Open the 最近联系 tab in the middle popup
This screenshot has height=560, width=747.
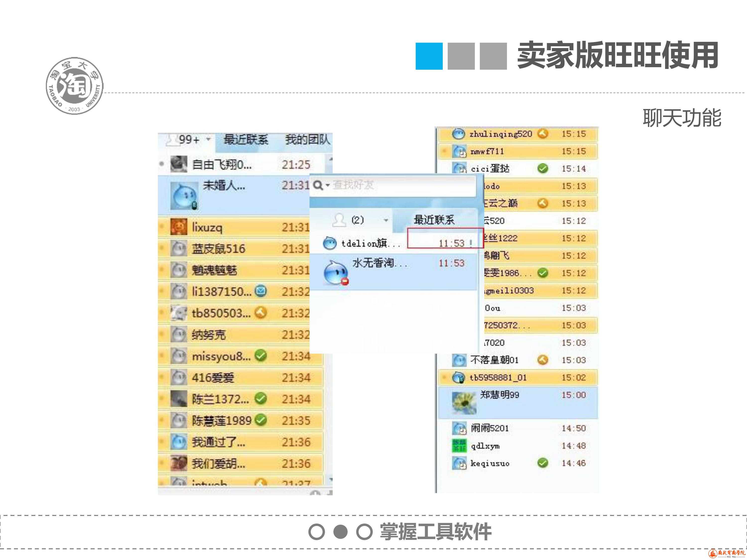click(434, 220)
